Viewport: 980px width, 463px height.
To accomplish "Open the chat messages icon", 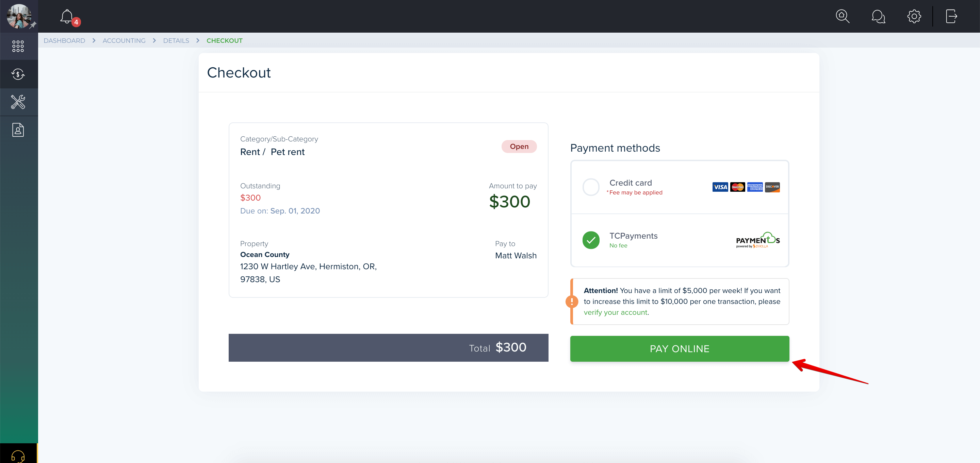I will click(x=878, y=16).
